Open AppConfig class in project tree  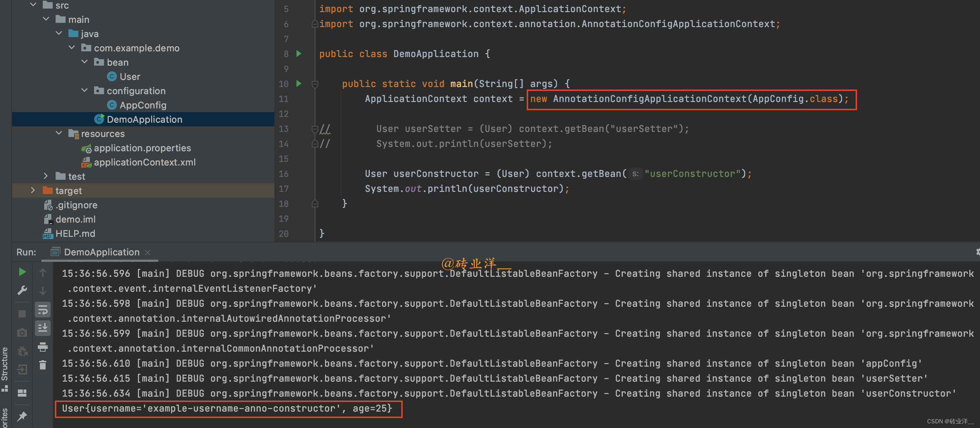143,105
